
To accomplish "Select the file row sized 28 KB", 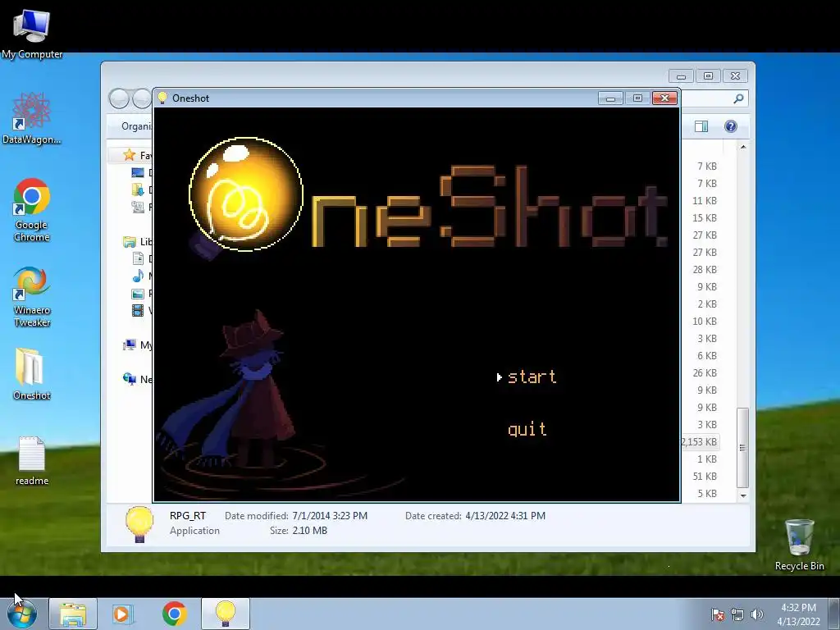I will click(705, 269).
